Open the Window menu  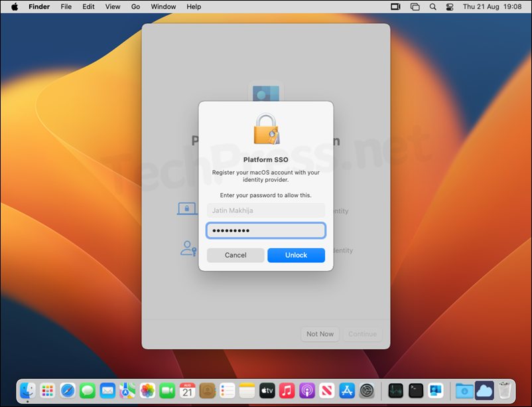(x=163, y=7)
